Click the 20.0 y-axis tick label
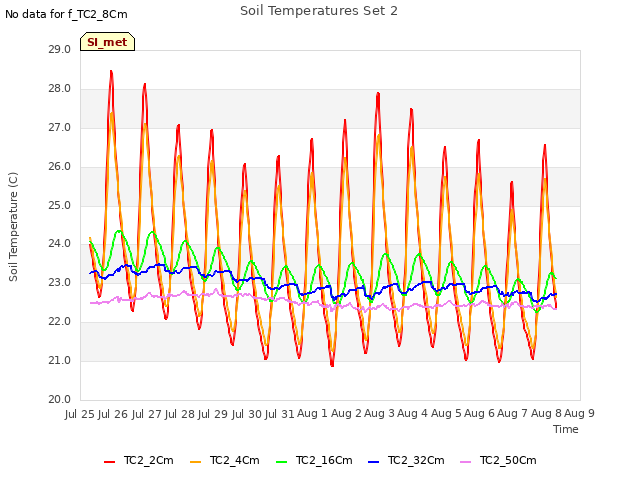640x480 pixels. click(60, 400)
